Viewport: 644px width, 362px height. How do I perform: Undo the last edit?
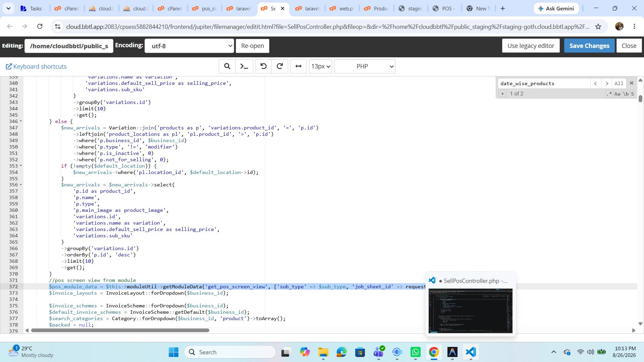(x=263, y=66)
